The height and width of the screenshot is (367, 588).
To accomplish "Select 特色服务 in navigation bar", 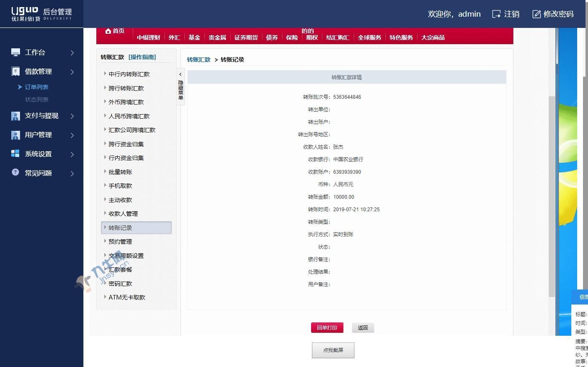I will pyautogui.click(x=401, y=37).
